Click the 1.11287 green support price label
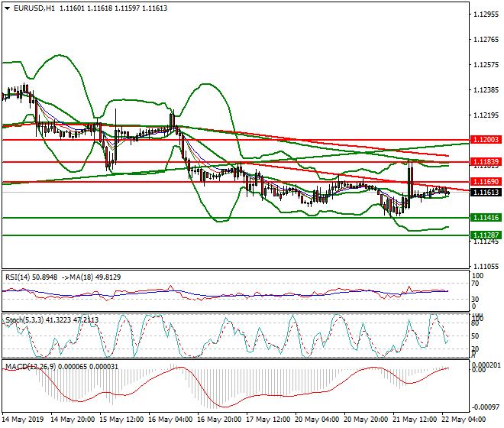This screenshot has width=504, height=428. click(x=486, y=235)
